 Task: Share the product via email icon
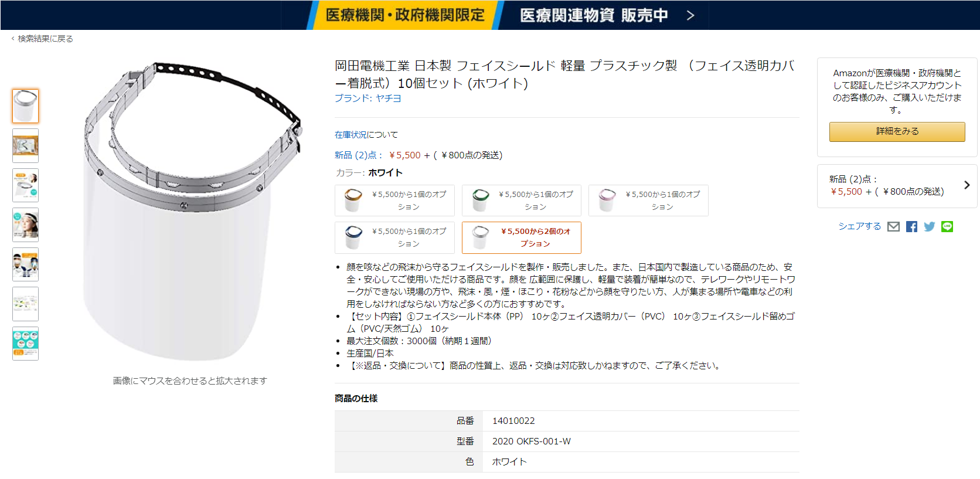click(893, 227)
